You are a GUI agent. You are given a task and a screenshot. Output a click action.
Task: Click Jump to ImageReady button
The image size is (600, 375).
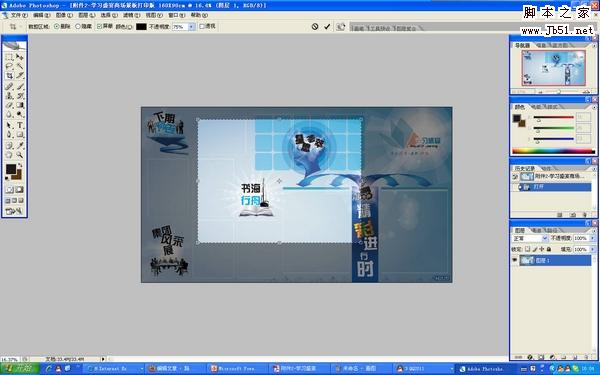(14, 211)
